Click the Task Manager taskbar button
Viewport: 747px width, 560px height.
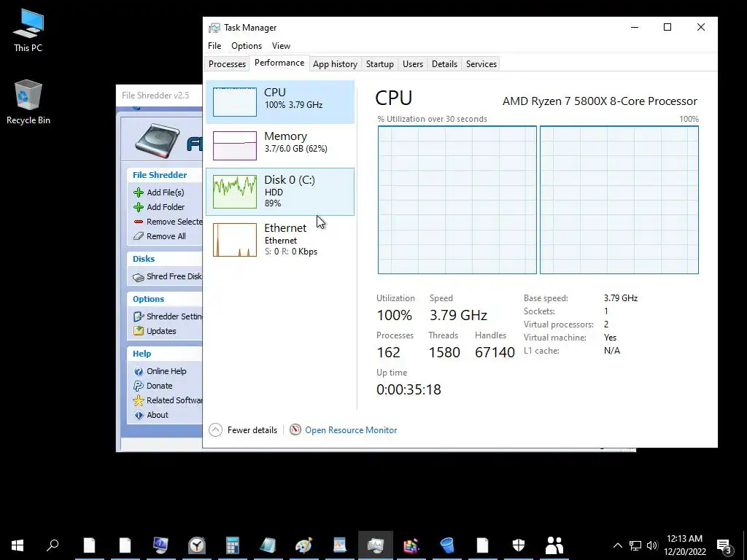[x=376, y=545]
